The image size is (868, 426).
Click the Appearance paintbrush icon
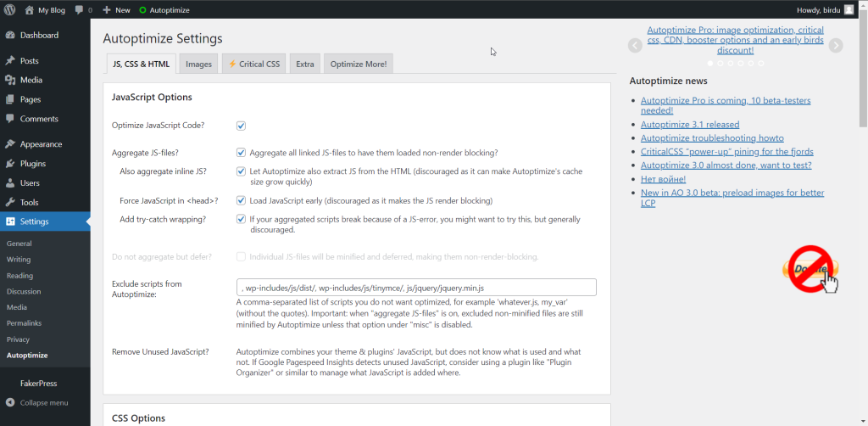point(10,144)
